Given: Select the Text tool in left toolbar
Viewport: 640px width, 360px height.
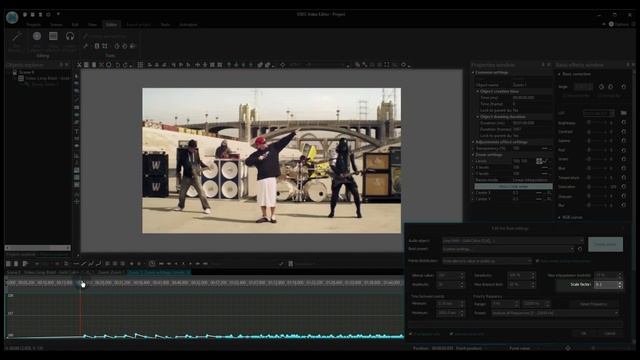Looking at the screenshot, I should click(76, 131).
